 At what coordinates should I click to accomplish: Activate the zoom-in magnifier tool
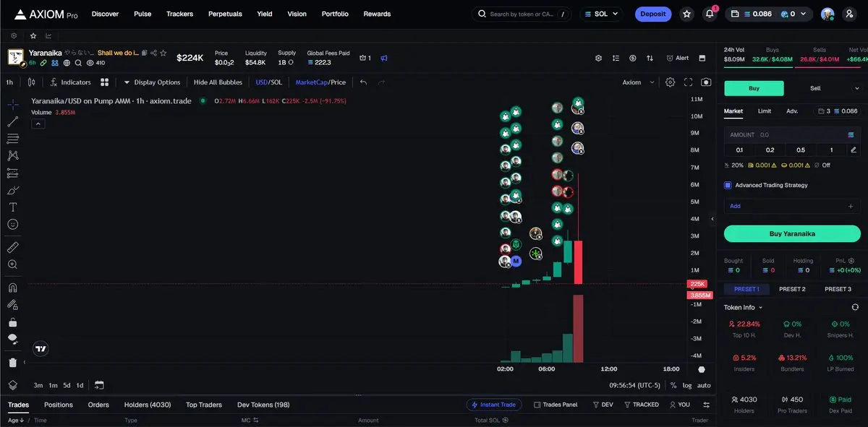(13, 264)
